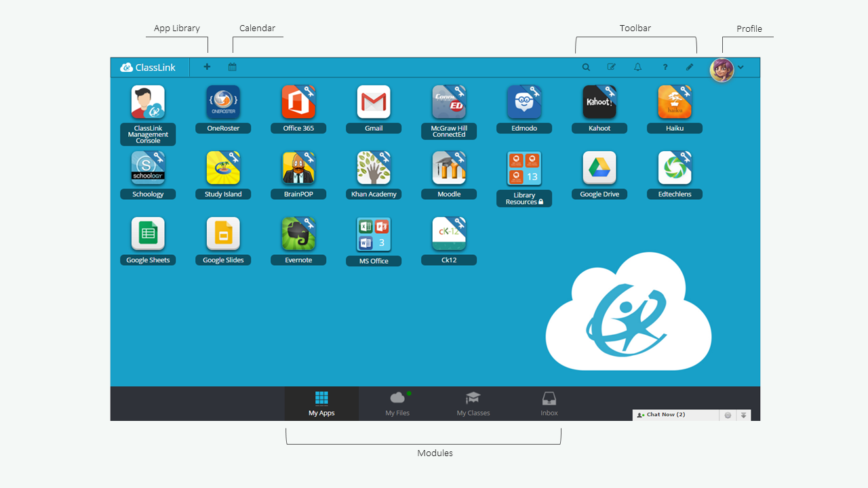868x488 pixels.
Task: Open Google Slides
Action: pyautogui.click(x=223, y=234)
